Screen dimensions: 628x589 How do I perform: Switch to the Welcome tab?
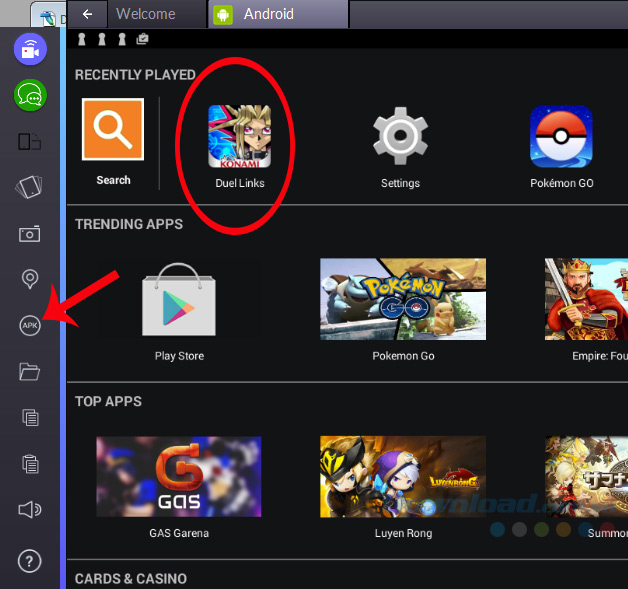coord(157,14)
